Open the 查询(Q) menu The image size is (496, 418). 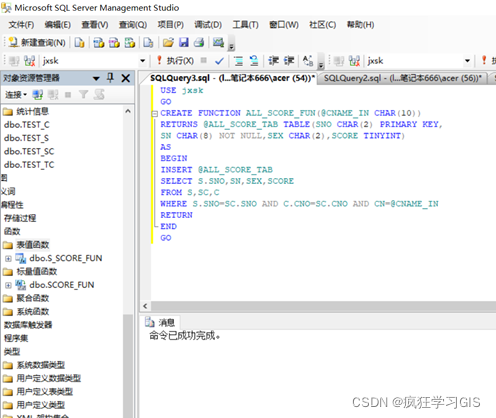click(x=133, y=25)
